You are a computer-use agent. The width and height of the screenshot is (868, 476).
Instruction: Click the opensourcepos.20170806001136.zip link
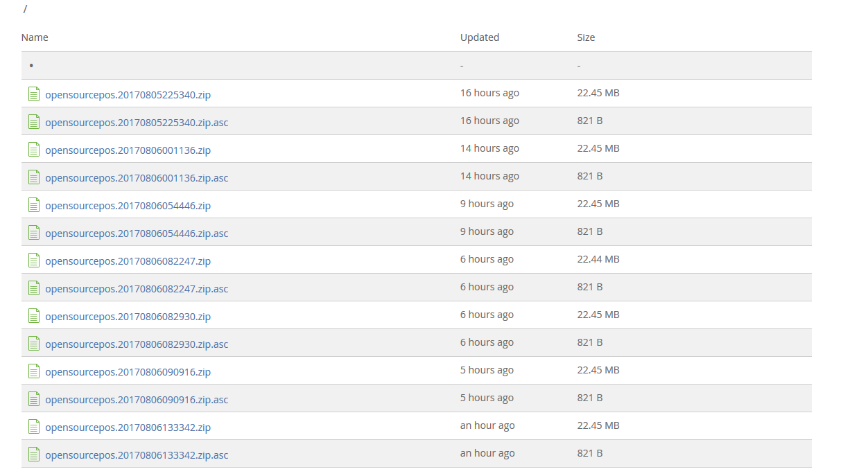[128, 150]
